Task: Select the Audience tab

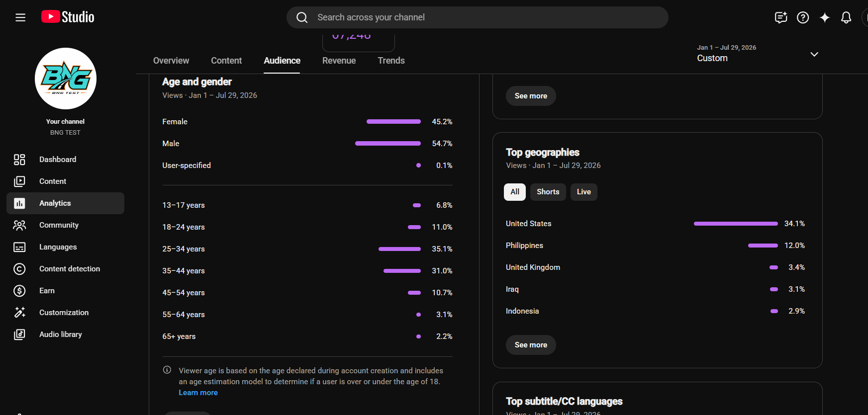Action: coord(282,61)
